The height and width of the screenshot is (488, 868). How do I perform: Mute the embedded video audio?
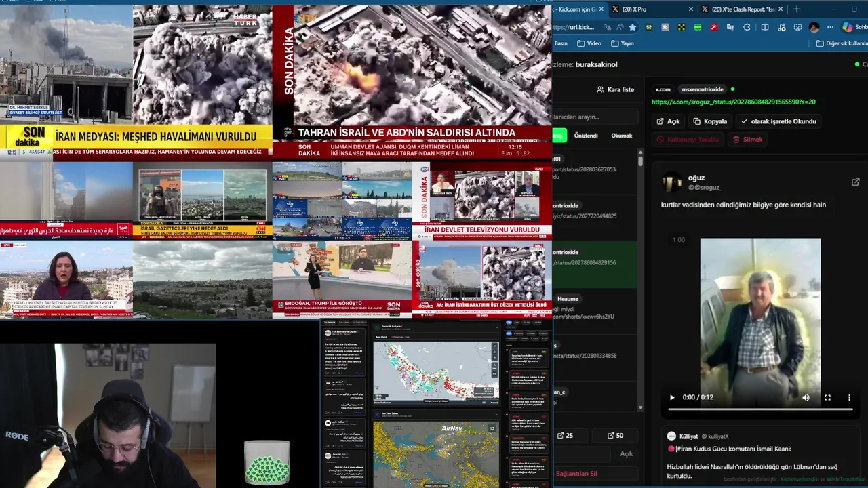[806, 397]
